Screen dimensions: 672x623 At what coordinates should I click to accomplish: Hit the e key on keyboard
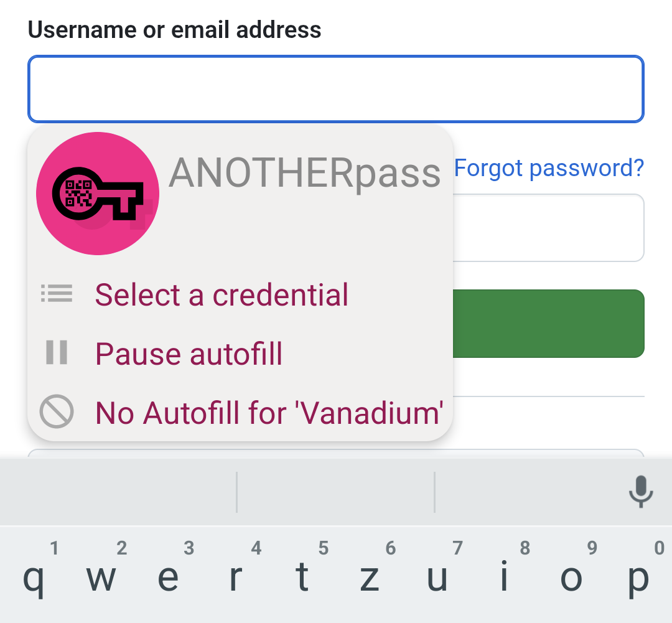point(168,577)
